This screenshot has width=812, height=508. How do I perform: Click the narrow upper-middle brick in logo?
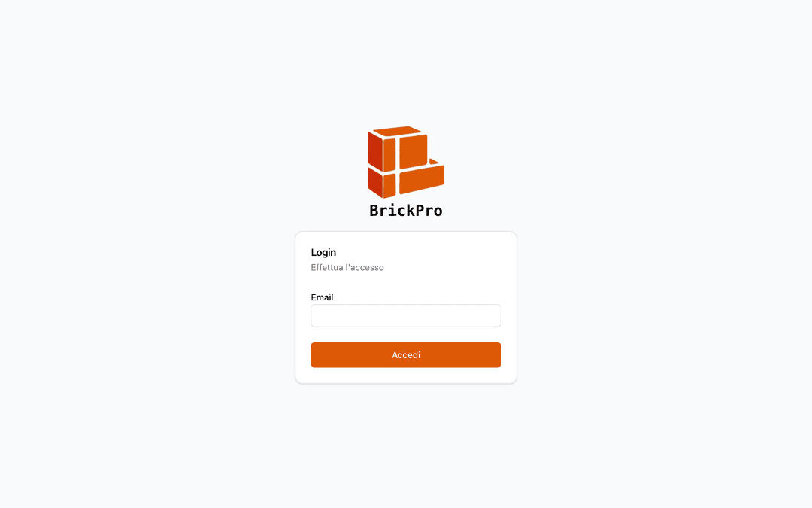point(389,154)
